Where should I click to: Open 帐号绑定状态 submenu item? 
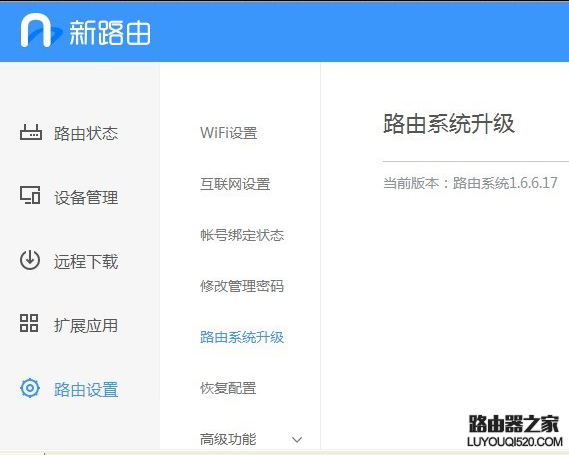(242, 235)
